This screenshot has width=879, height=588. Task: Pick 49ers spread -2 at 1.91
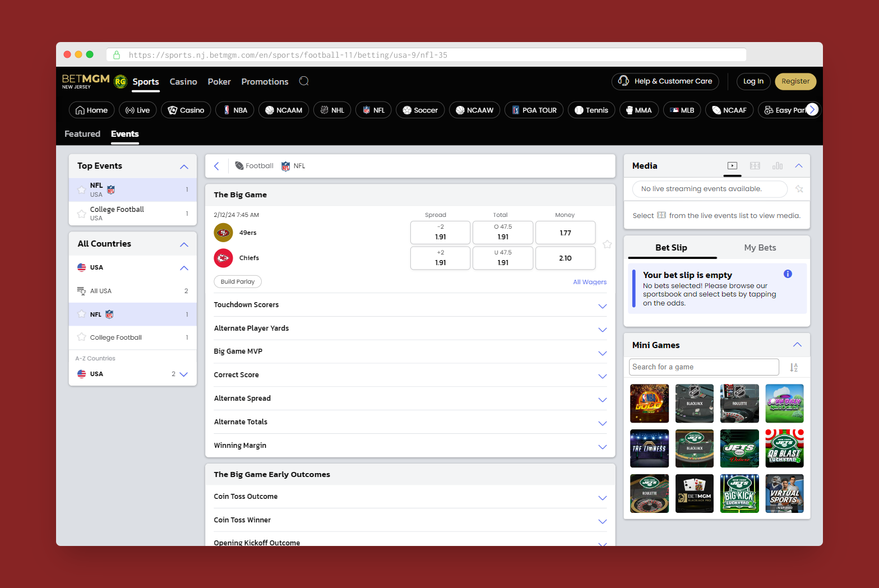click(x=441, y=232)
